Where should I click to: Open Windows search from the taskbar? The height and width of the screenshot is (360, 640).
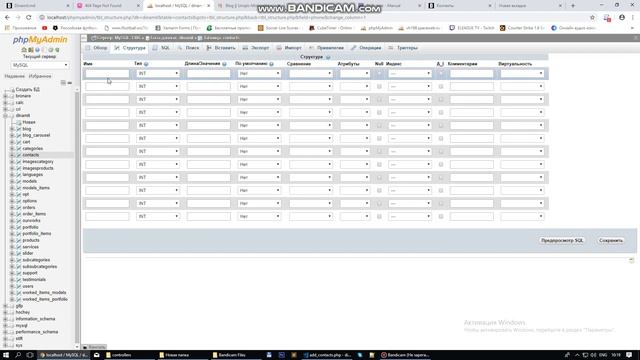click(x=18, y=355)
